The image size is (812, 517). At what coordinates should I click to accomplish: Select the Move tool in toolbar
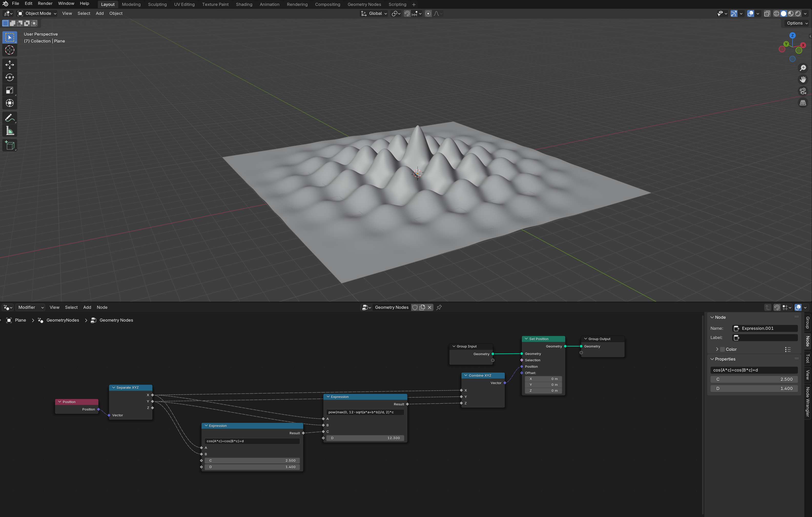click(9, 64)
